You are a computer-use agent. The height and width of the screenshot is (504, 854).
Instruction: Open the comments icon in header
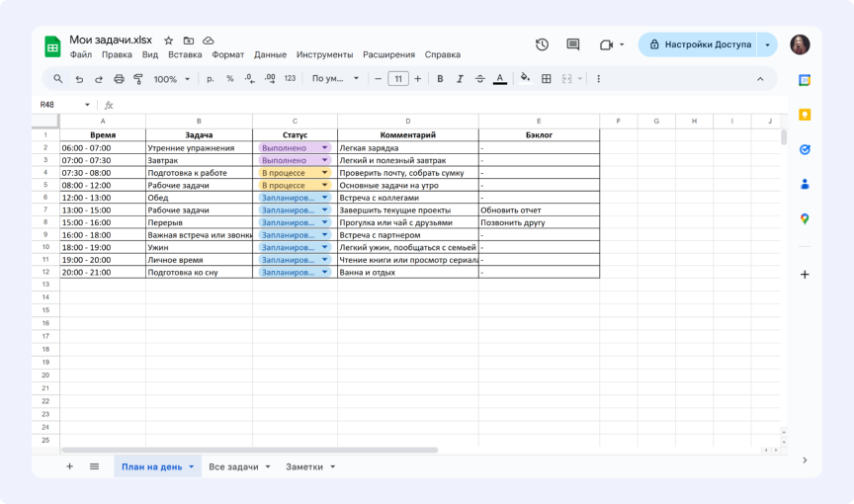click(x=573, y=44)
